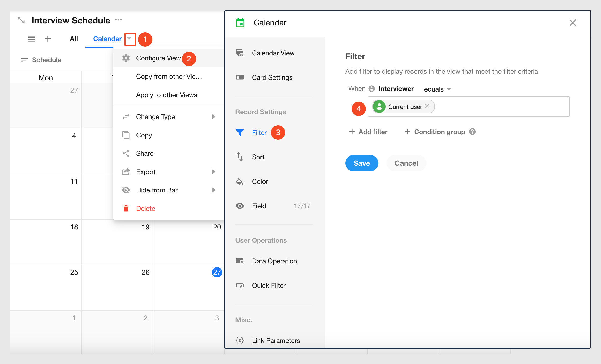Viewport: 601px width, 364px height.
Task: Click the green Calendar icon in panel header
Action: (x=240, y=23)
